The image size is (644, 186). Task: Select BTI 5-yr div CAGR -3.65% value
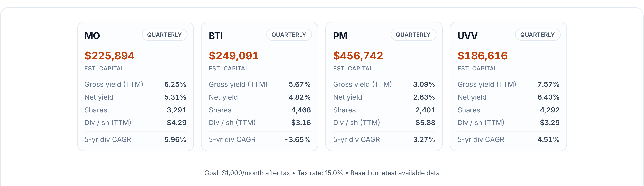pyautogui.click(x=298, y=139)
